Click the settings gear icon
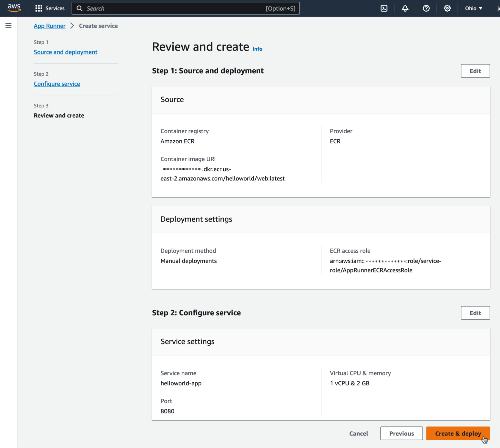500x448 pixels. 447,8
